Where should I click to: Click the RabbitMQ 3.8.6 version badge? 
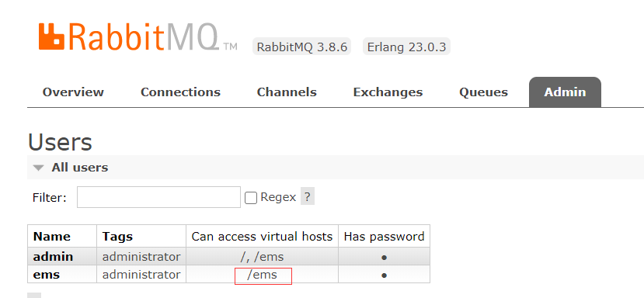click(x=302, y=47)
